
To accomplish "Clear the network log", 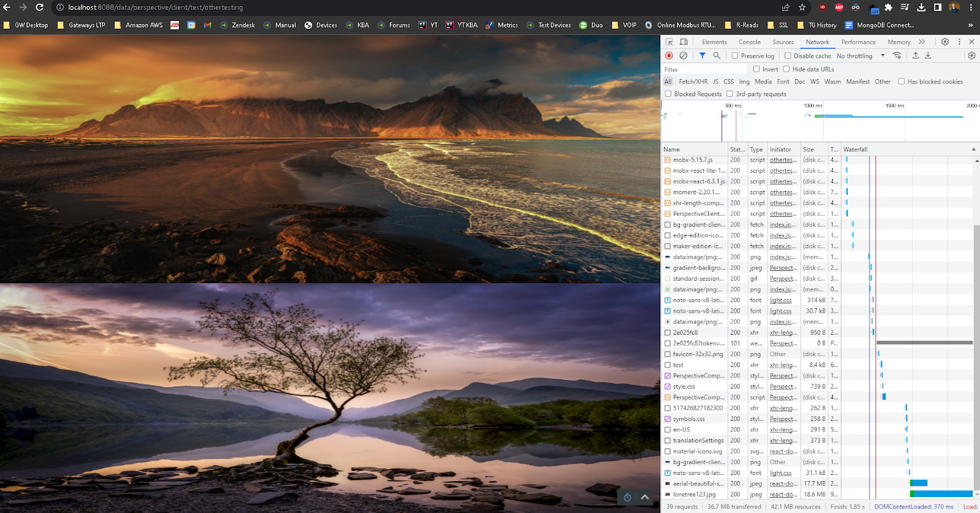I will click(684, 56).
